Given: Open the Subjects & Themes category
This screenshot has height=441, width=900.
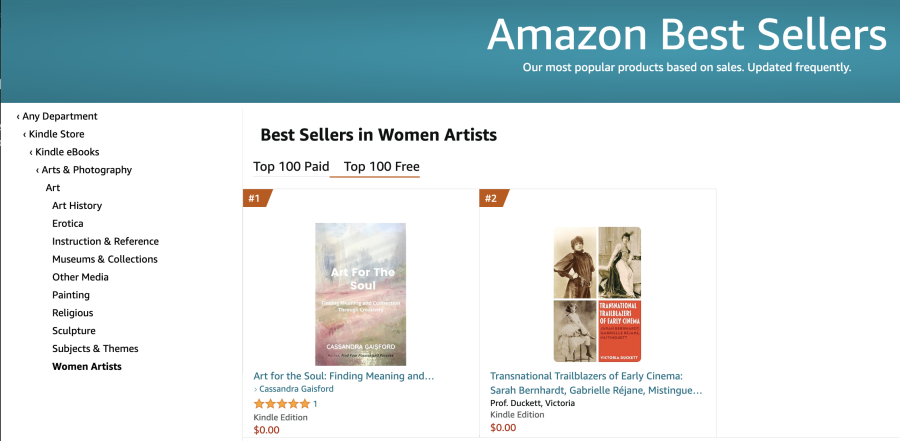Looking at the screenshot, I should tap(95, 349).
